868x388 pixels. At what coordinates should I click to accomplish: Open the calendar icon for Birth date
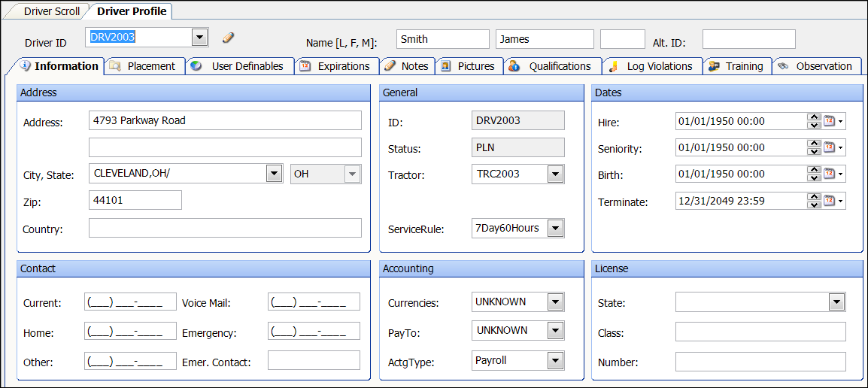(830, 174)
